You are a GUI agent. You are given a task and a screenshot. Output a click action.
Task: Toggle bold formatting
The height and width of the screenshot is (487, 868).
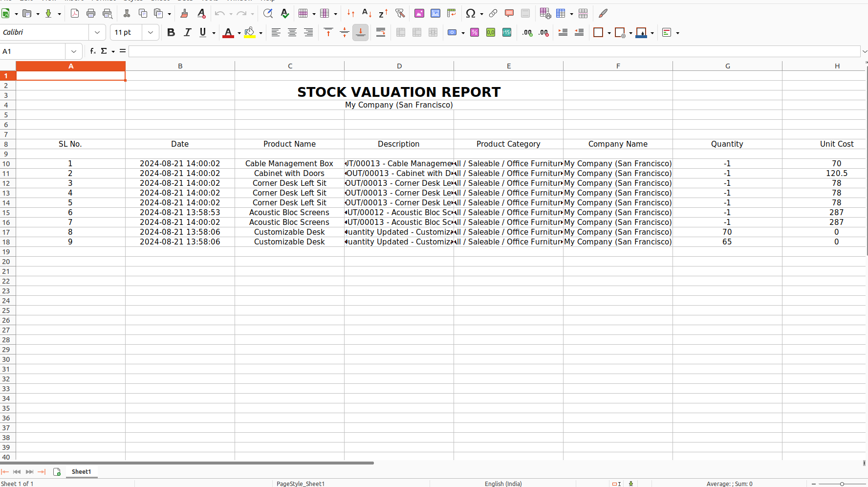(171, 32)
